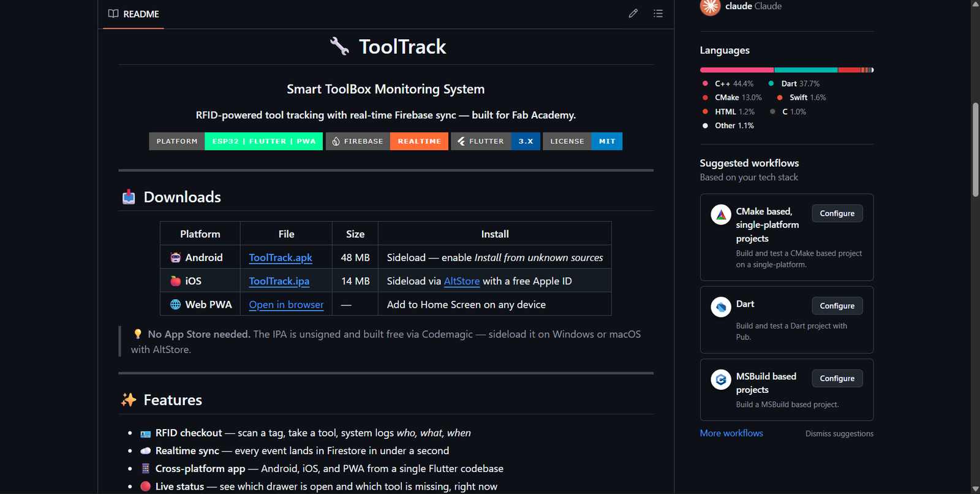
Task: Click 'Smart ToolBox Monitoring System' subtitle
Action: (386, 89)
